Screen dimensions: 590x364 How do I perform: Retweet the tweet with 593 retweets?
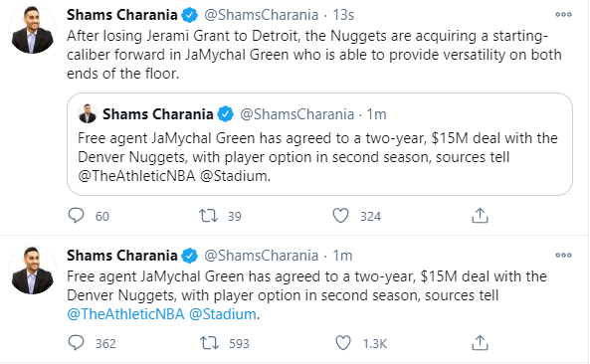point(209,343)
